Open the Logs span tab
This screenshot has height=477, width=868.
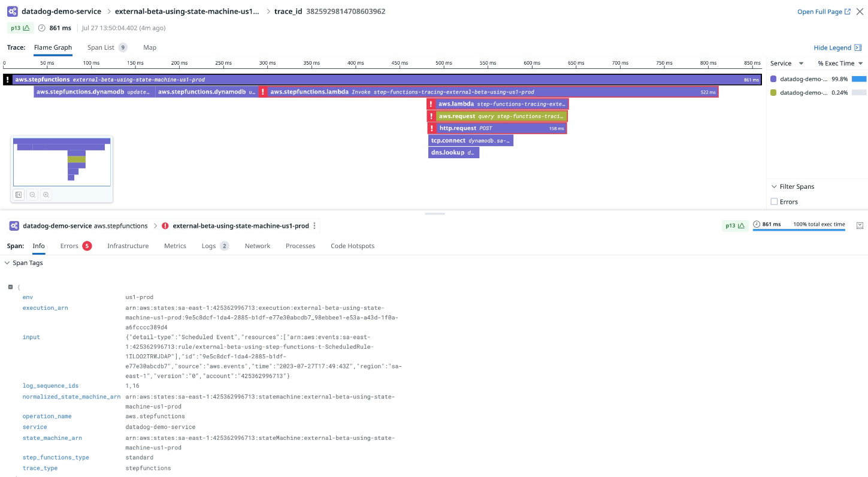coord(215,246)
